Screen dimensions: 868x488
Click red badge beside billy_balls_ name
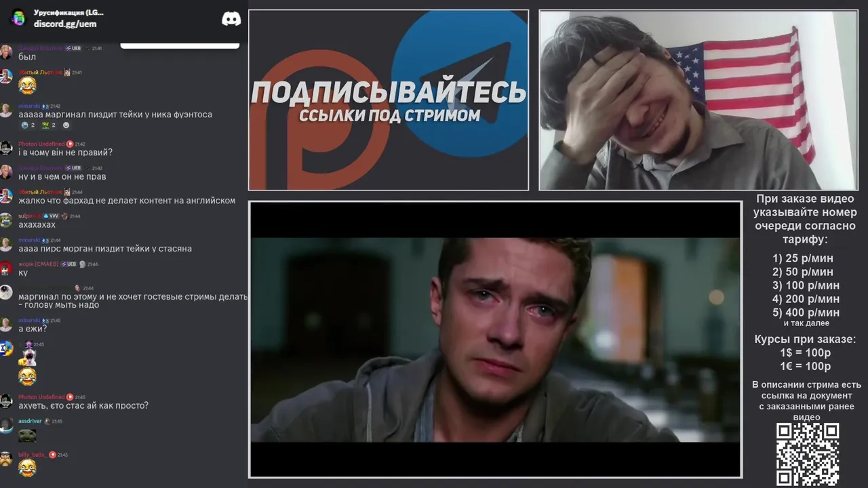coord(53,455)
